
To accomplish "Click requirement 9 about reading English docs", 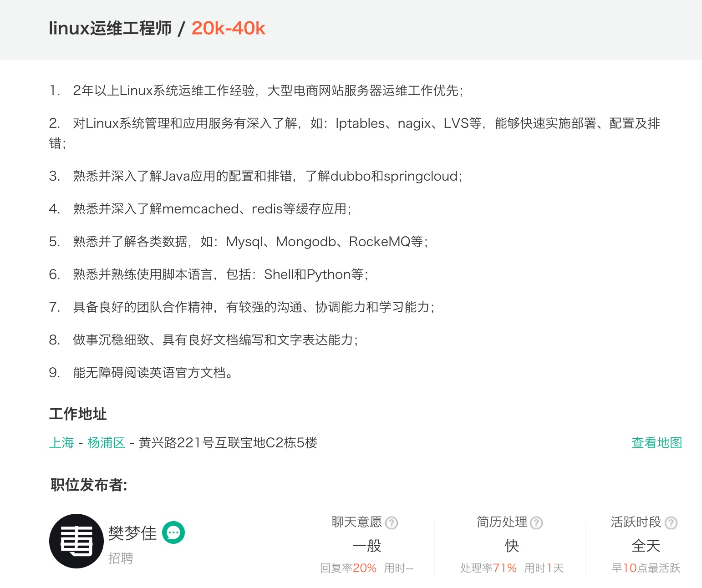I will coord(153,373).
